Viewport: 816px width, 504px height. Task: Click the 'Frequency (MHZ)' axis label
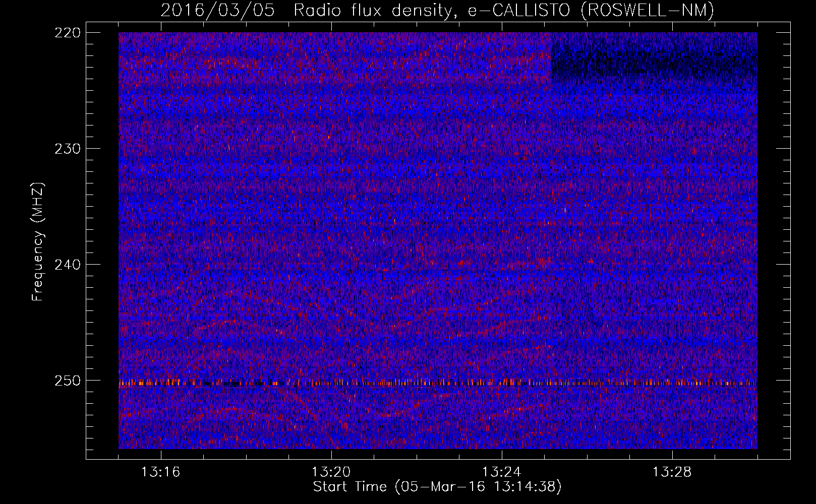(x=38, y=241)
